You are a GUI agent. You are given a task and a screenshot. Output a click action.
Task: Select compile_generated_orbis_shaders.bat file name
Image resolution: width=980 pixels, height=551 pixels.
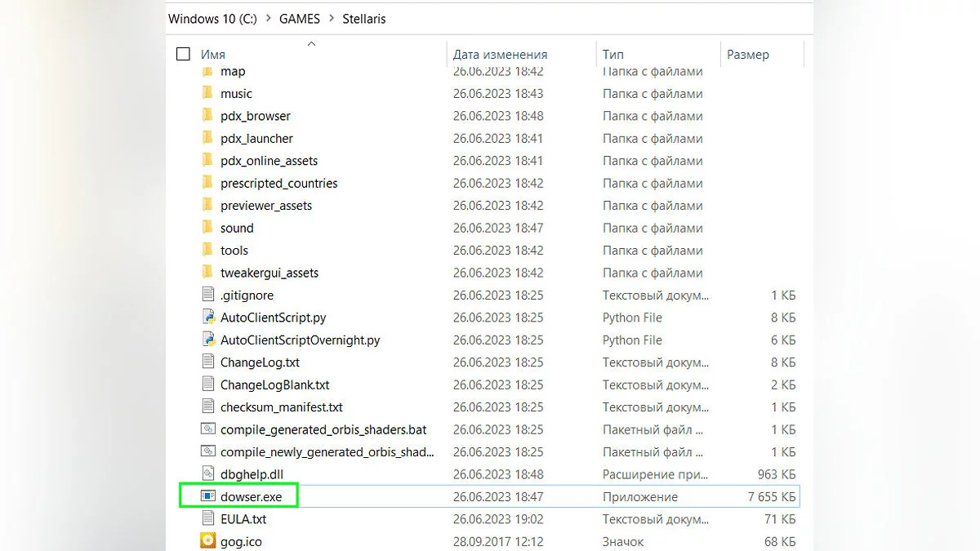coord(323,429)
